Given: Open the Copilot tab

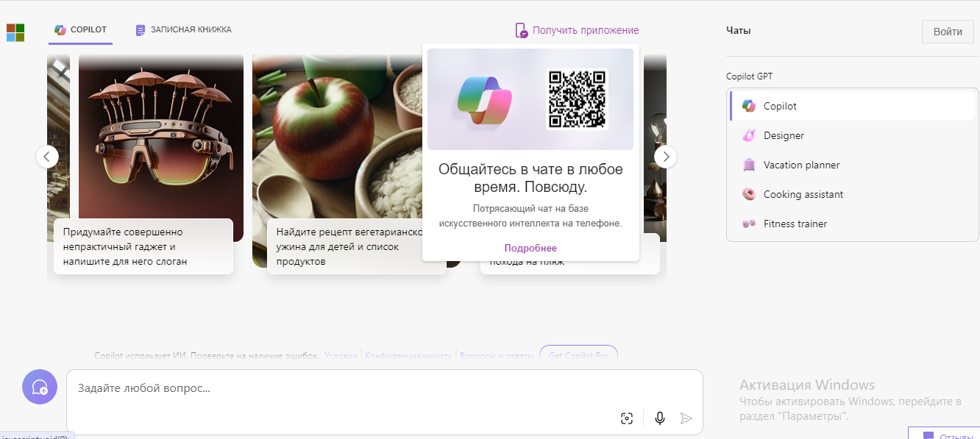Looking at the screenshot, I should click(x=81, y=29).
